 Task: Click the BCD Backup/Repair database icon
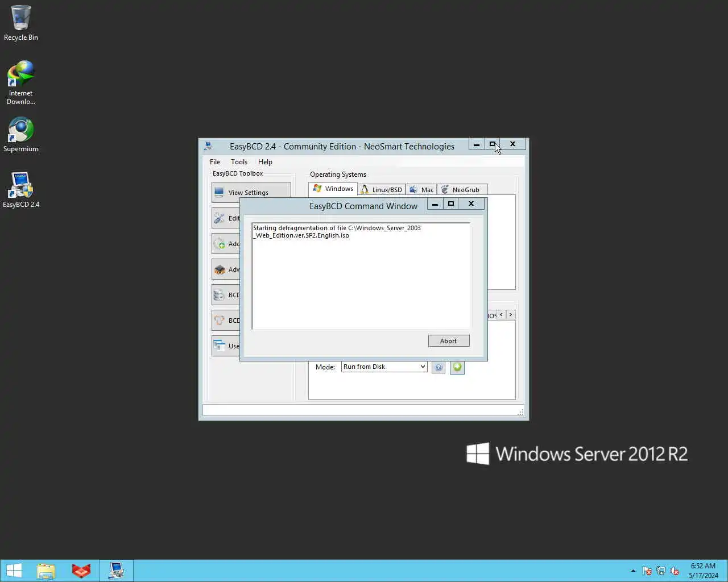[220, 295]
